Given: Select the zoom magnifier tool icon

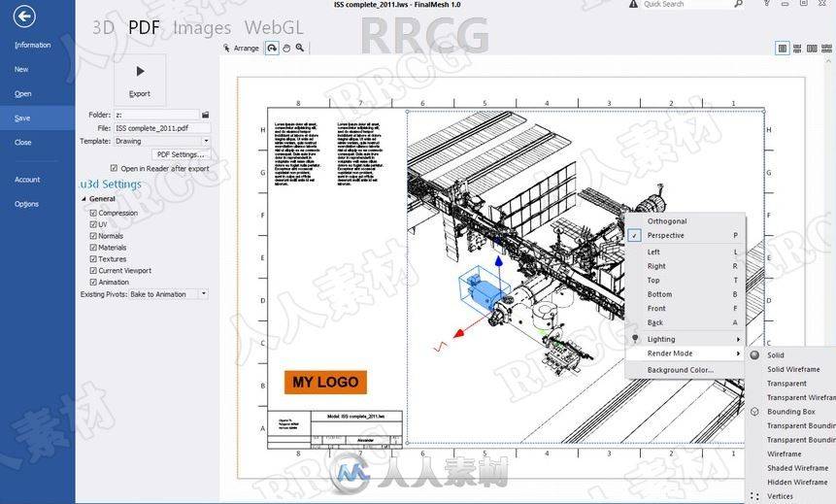Looking at the screenshot, I should 300,48.
